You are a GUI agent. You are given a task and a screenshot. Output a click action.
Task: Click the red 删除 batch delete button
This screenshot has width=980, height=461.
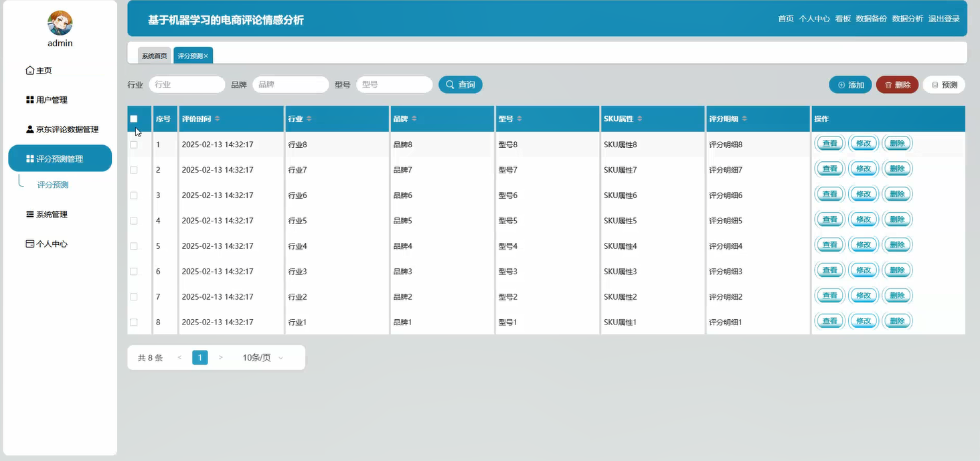pyautogui.click(x=897, y=84)
